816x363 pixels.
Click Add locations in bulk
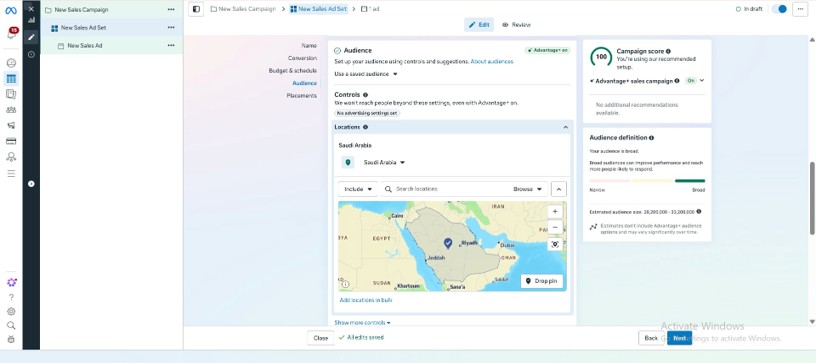click(x=365, y=300)
